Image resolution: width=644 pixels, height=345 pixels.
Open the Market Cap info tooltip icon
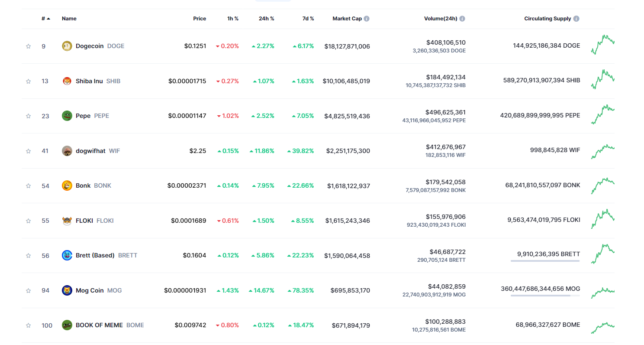(367, 19)
